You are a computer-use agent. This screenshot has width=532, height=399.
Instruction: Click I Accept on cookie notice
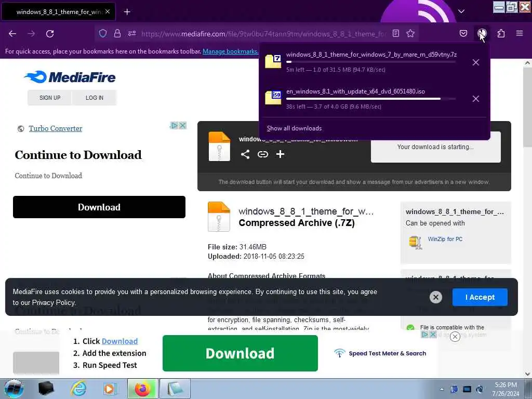[x=480, y=297]
